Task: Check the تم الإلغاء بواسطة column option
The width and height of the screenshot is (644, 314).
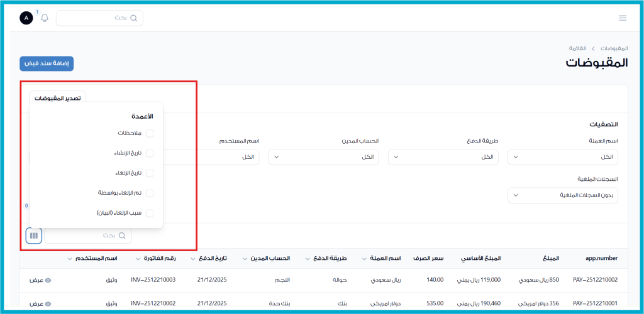Action: 150,193
